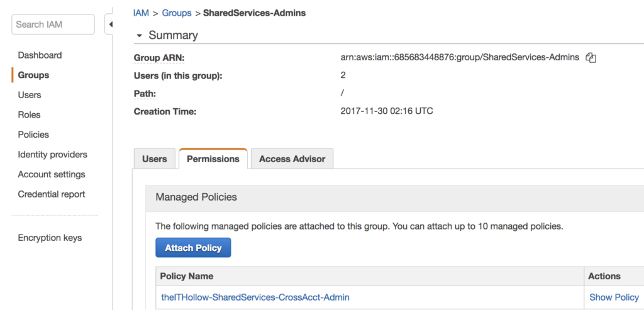Open Roles from the sidebar
644x310 pixels.
point(29,115)
